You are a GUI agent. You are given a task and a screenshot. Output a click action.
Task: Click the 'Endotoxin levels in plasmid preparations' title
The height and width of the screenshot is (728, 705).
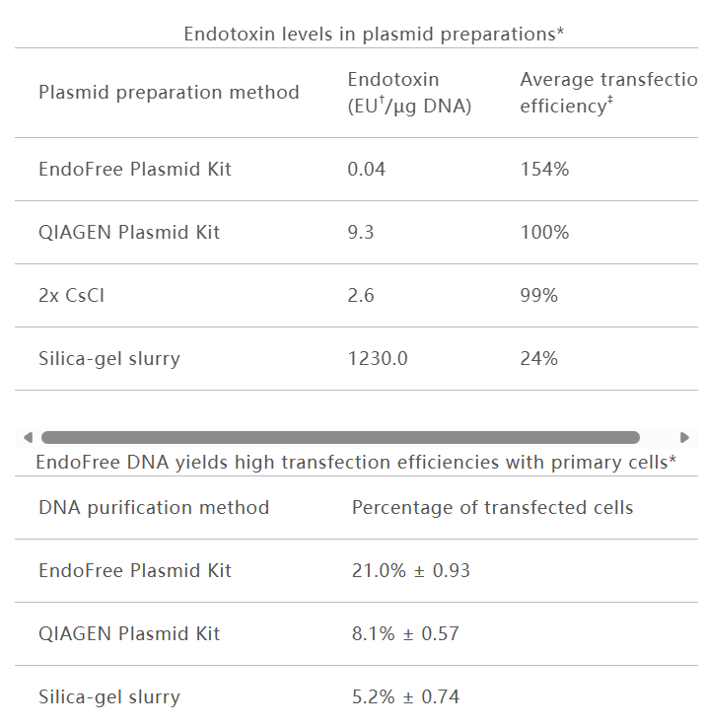(374, 34)
